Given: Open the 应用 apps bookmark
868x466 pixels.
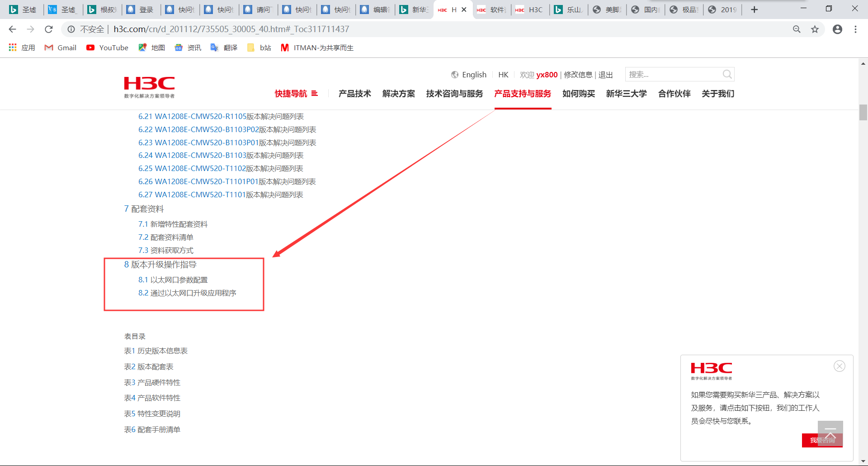Looking at the screenshot, I should tap(22, 48).
